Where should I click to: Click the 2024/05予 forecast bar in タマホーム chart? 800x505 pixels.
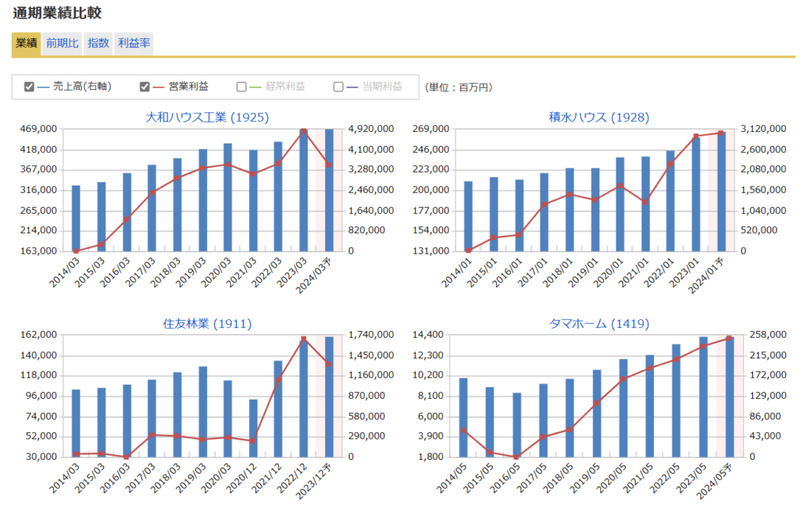[x=729, y=397]
